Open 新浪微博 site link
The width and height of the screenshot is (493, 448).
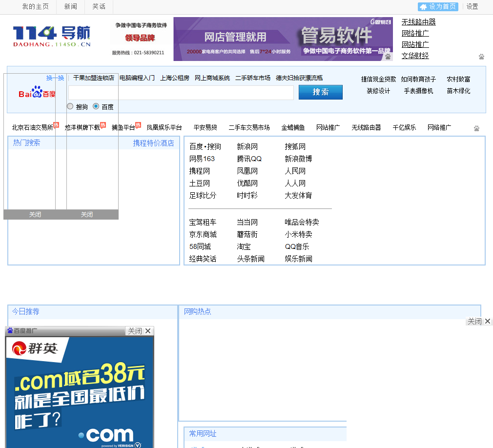[298, 159]
